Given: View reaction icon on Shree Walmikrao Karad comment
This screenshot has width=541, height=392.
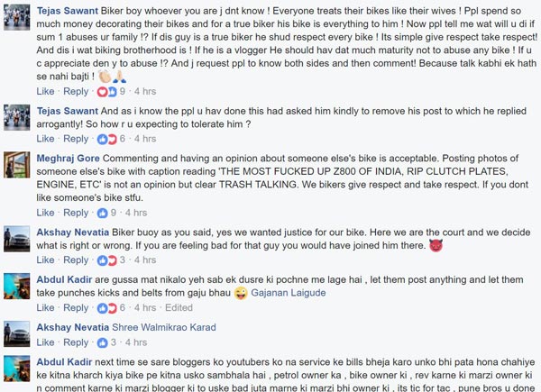Looking at the screenshot, I should point(102,342).
